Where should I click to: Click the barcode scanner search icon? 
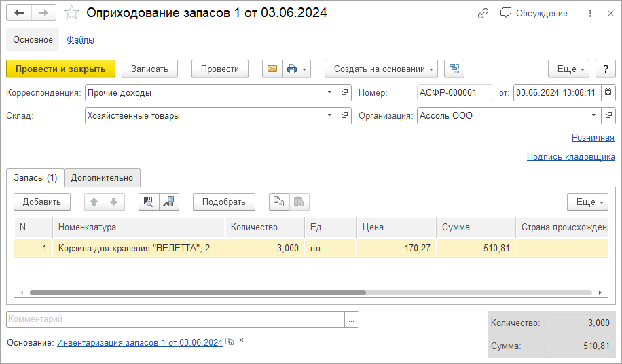(x=149, y=202)
